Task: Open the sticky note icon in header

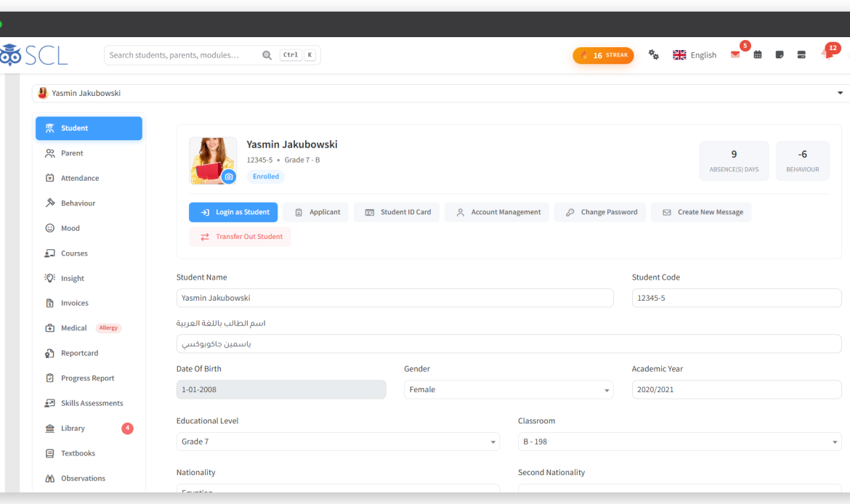Action: (x=780, y=54)
